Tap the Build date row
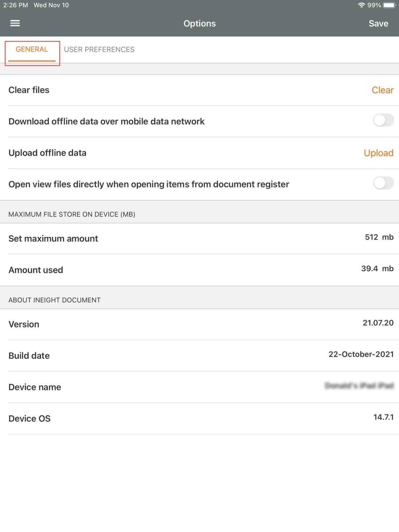Image resolution: width=399 pixels, height=532 pixels. [199, 355]
